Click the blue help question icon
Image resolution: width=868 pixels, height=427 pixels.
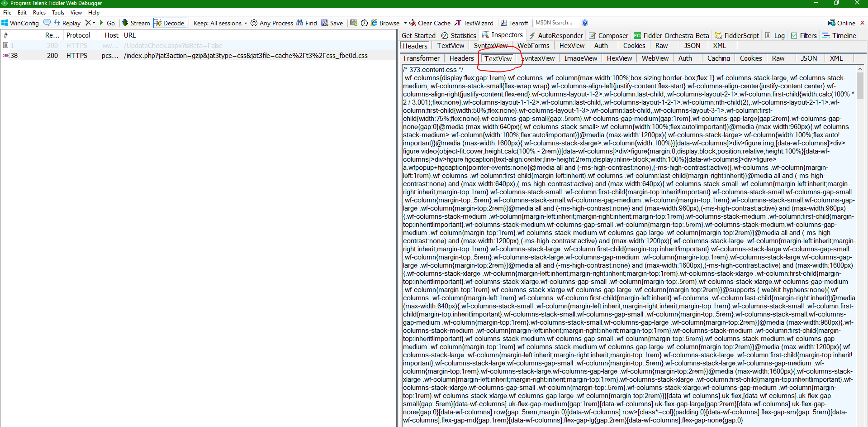585,23
